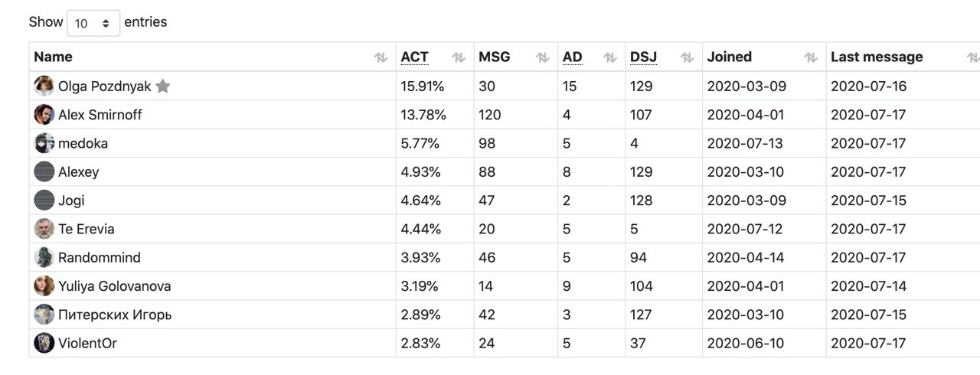
Task: Click the ACT header label
Action: pos(414,57)
